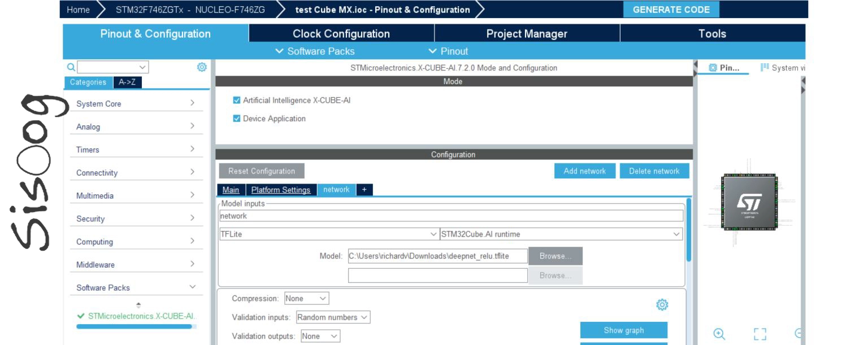
Task: Click the GENERATE CODE button
Action: click(x=671, y=10)
